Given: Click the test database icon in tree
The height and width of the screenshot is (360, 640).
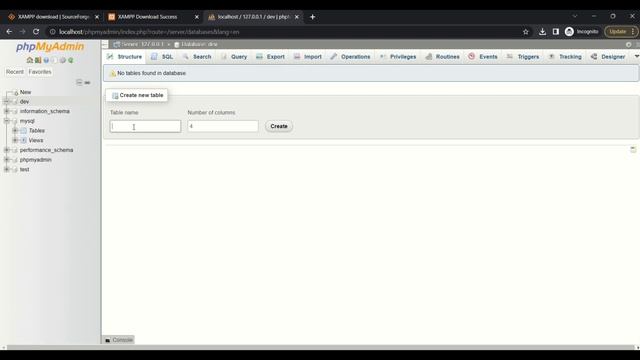Looking at the screenshot, I should pyautogui.click(x=15, y=169).
